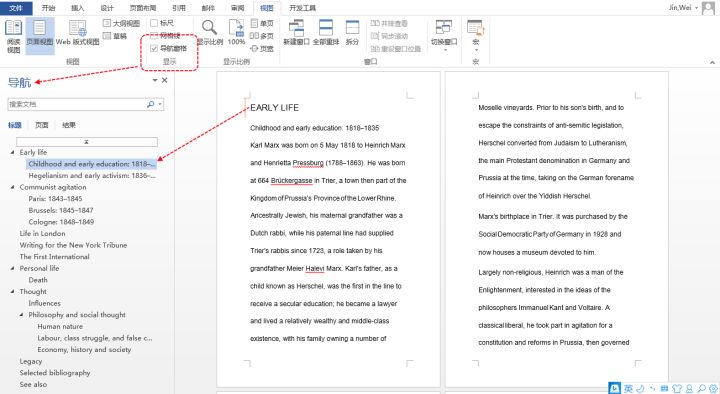Viewport: 720px width, 394px height.
Task: Open Read Mode (阅读视图) view
Action: (13, 36)
